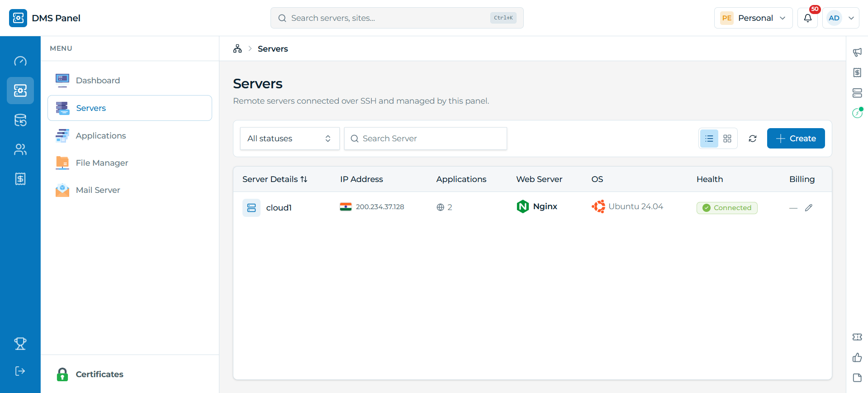Switch to grid view
The image size is (868, 393).
(x=727, y=139)
